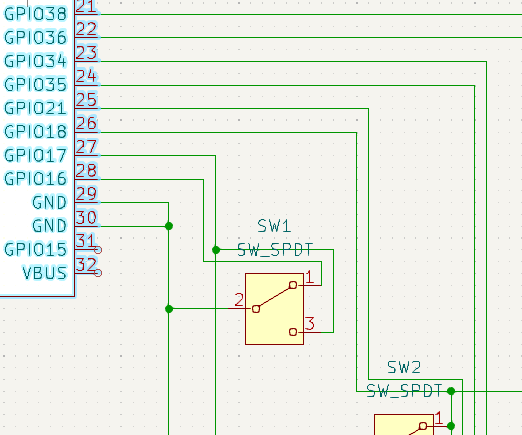The width and height of the screenshot is (522, 435).
Task: Select the SW2 switch symbol body
Action: [404, 425]
